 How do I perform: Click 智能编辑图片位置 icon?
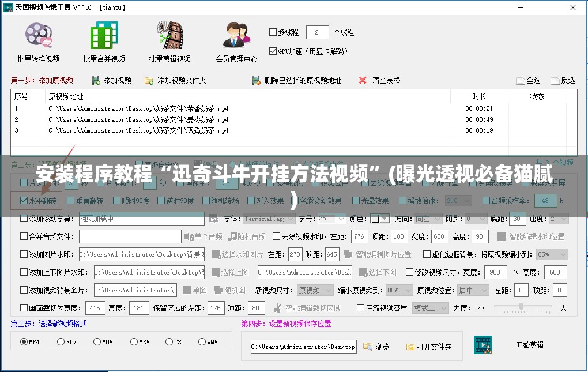coord(348,254)
